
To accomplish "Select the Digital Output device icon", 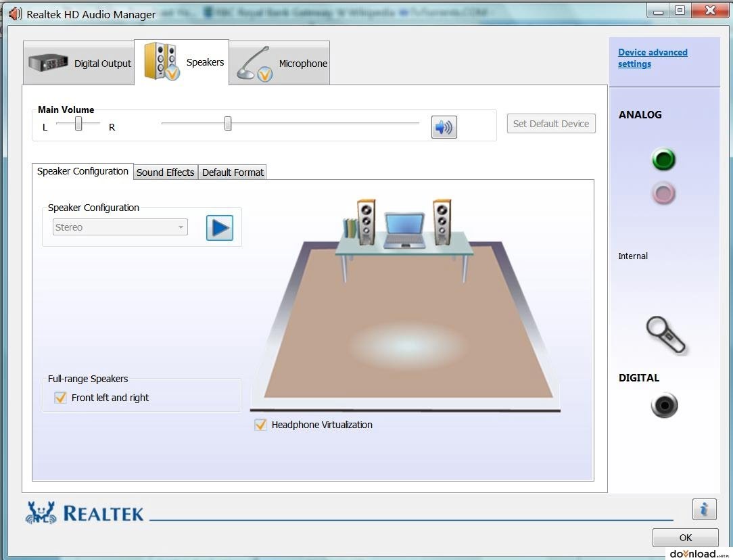I will 47,64.
